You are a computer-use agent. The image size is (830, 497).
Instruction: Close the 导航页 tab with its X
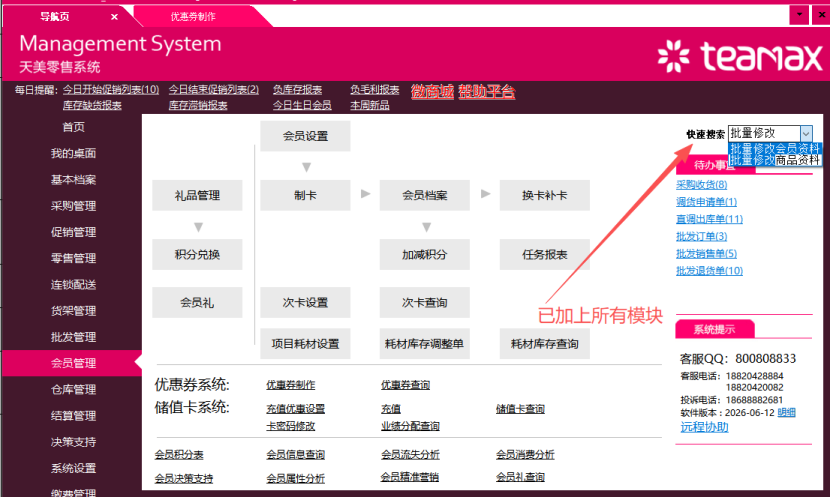point(114,17)
